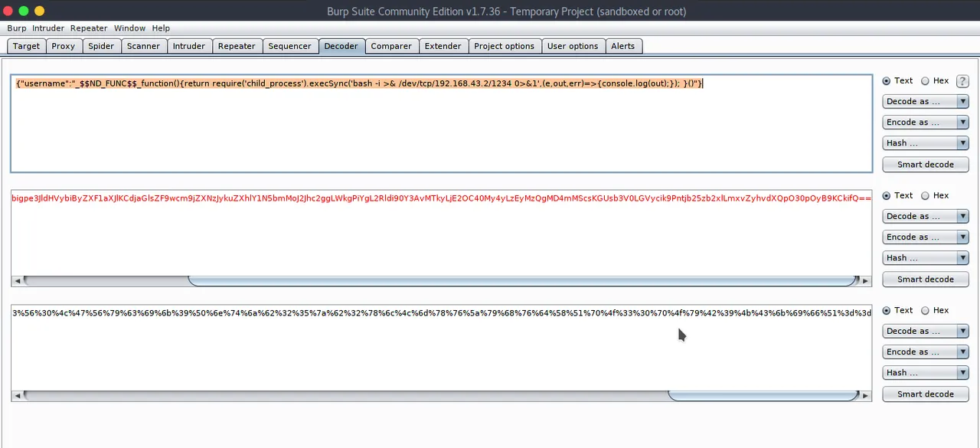Open the Alerts tab
Image resolution: width=980 pixels, height=448 pixels.
[x=623, y=46]
